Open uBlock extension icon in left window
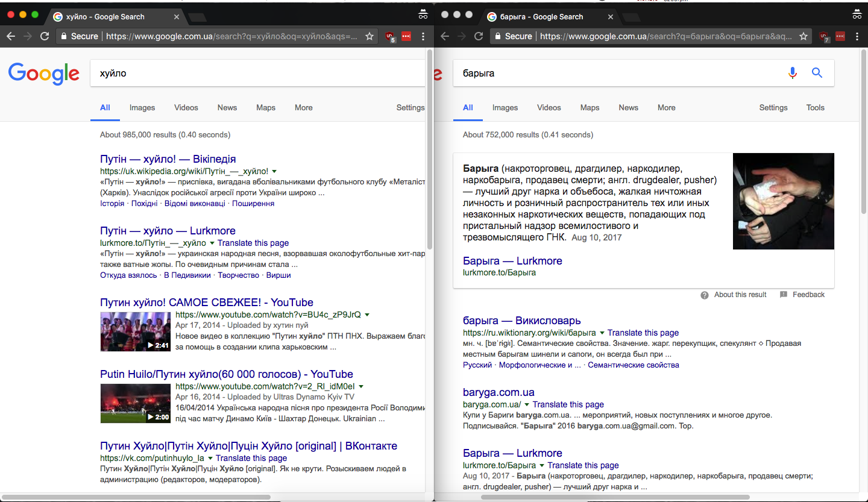Viewport: 868px width, 502px height. [391, 37]
